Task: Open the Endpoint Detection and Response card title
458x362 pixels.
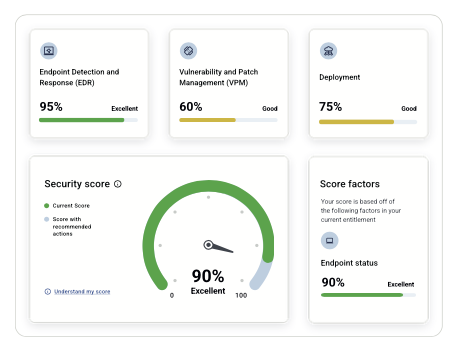Action: click(x=79, y=77)
